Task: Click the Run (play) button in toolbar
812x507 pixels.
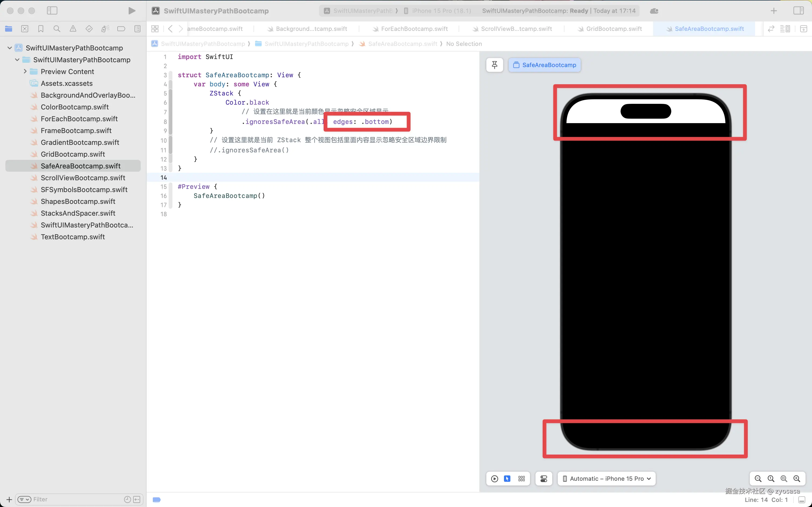Action: 132,11
